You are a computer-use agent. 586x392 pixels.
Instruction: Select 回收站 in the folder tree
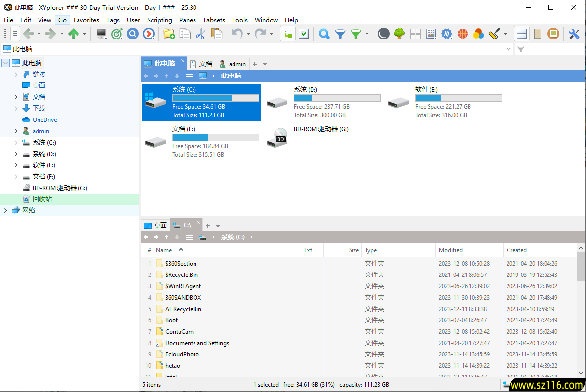click(42, 199)
